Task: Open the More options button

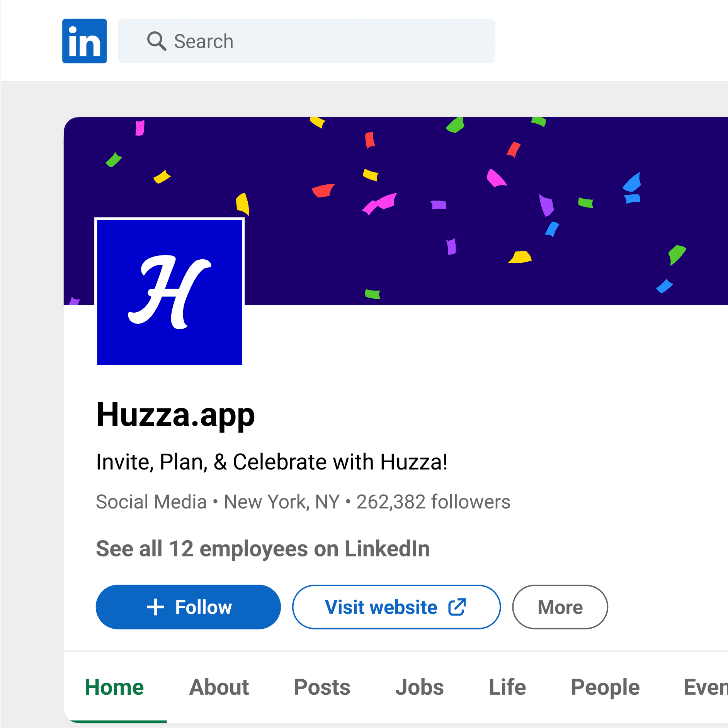Action: point(560,607)
